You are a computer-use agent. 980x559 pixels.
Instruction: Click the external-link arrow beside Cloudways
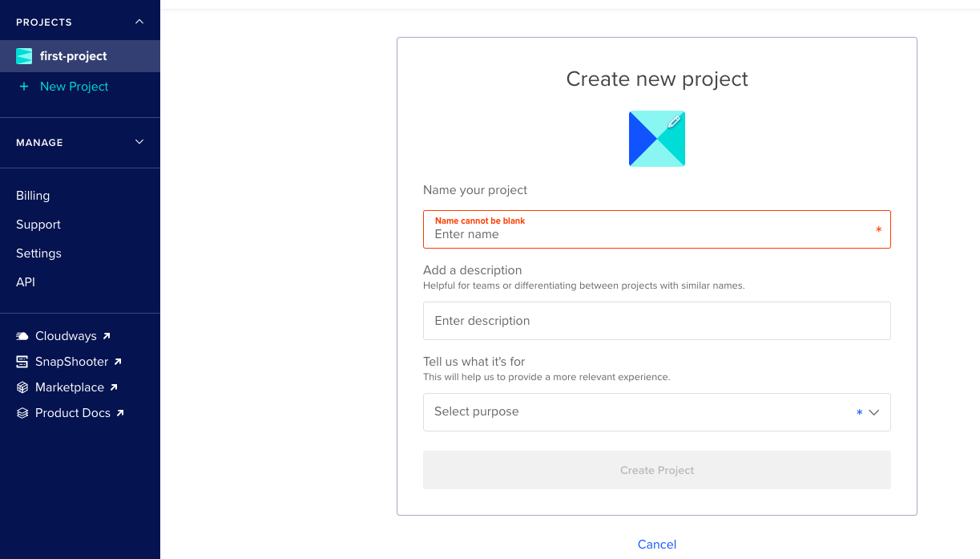pyautogui.click(x=107, y=335)
